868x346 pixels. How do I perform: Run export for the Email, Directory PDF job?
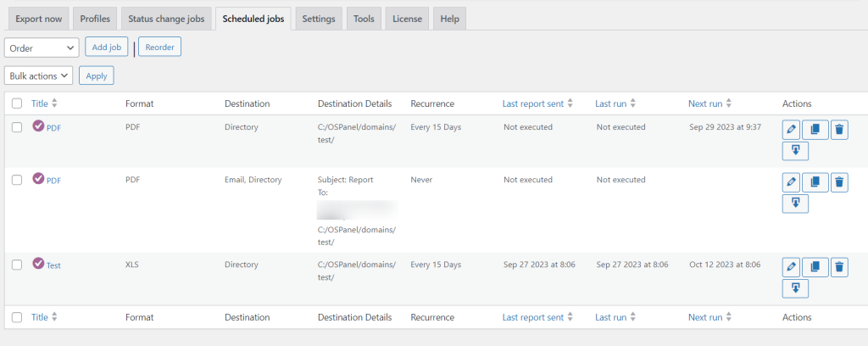pos(795,204)
